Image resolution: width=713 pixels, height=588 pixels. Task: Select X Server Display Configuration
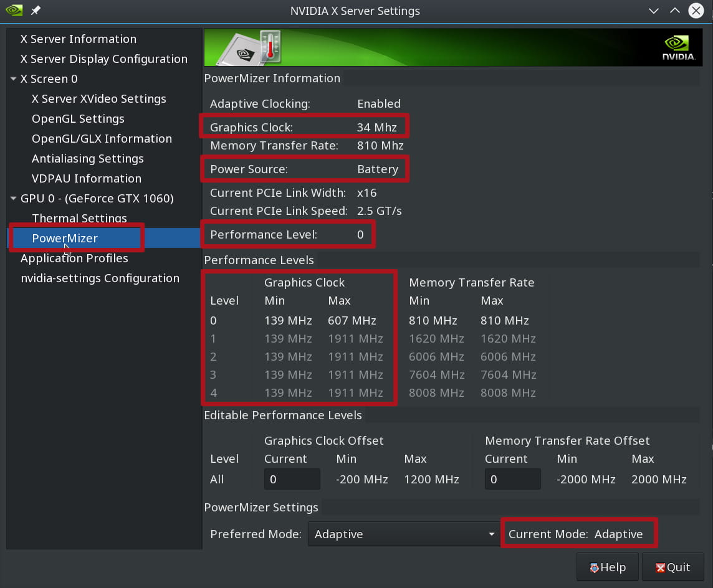tap(104, 59)
